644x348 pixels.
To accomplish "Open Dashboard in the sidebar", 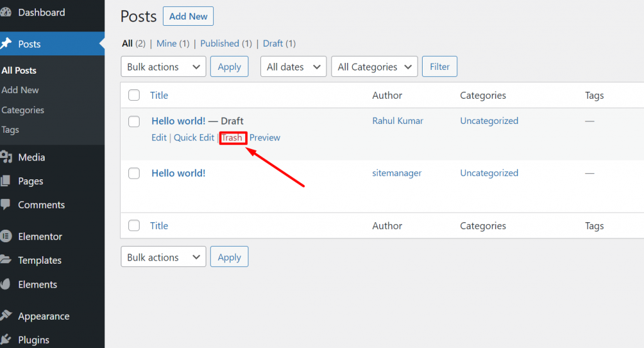I will [42, 13].
